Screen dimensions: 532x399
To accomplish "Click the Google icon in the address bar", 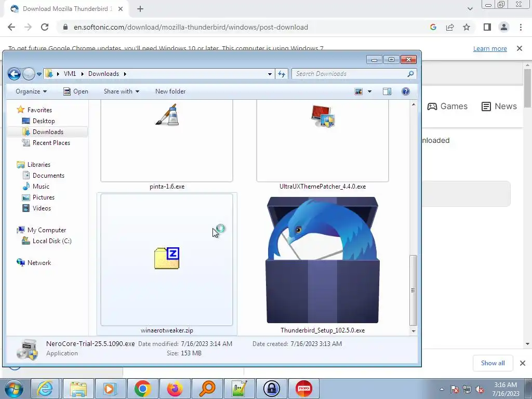I will 433,27.
